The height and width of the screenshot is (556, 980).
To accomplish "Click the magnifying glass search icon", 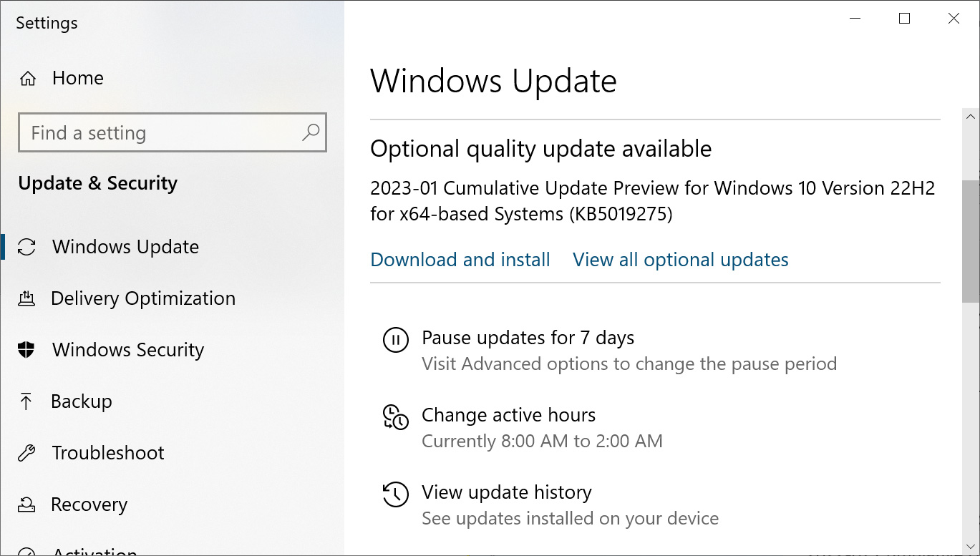I will point(311,132).
